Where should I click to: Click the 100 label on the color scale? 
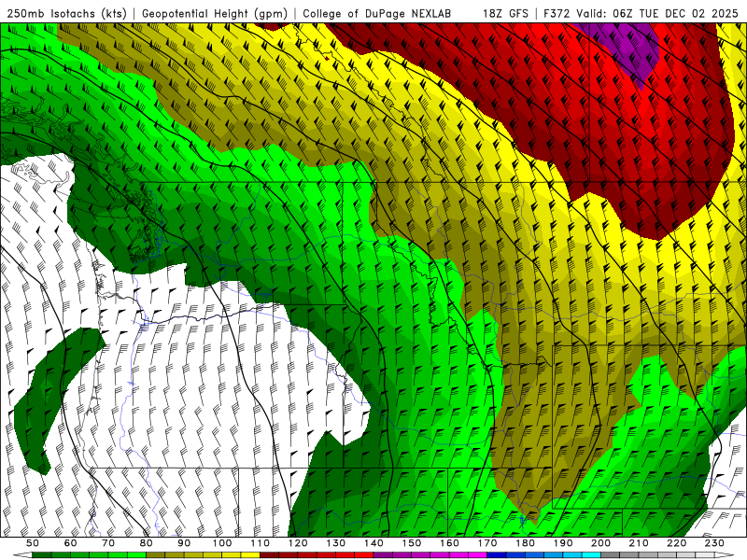click(222, 543)
